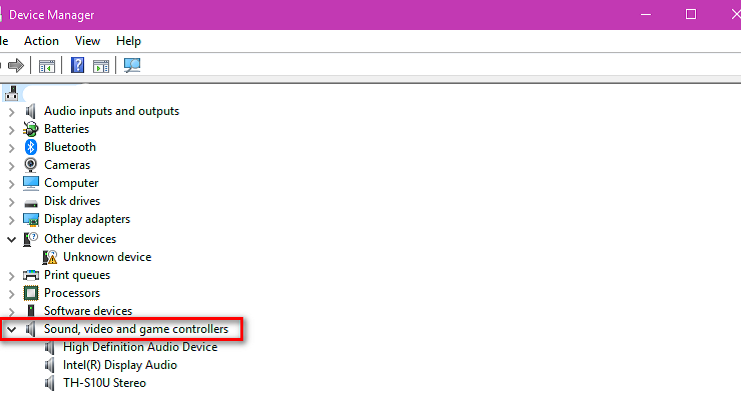This screenshot has width=741, height=400.
Task: Select the Bluetooth label
Action: (70, 147)
